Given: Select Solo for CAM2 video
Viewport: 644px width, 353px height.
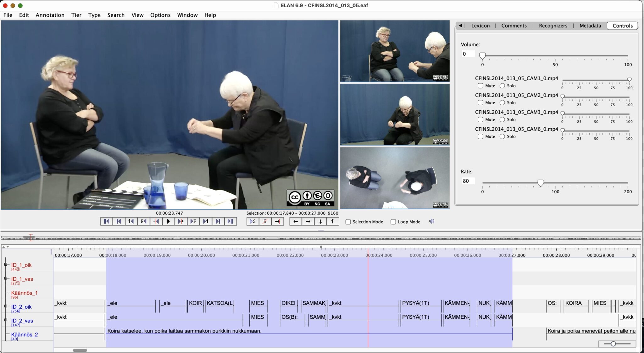Looking at the screenshot, I should coord(502,103).
